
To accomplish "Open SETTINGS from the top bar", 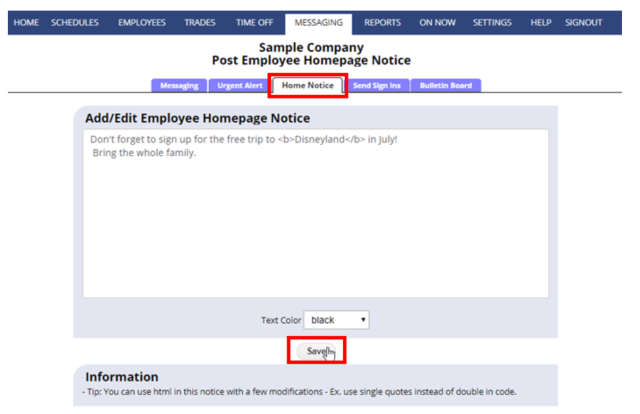I will pyautogui.click(x=492, y=23).
